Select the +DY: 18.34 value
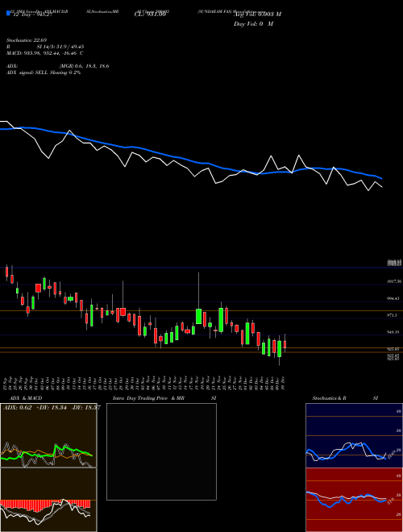The height and width of the screenshot is (532, 403). tap(51, 408)
